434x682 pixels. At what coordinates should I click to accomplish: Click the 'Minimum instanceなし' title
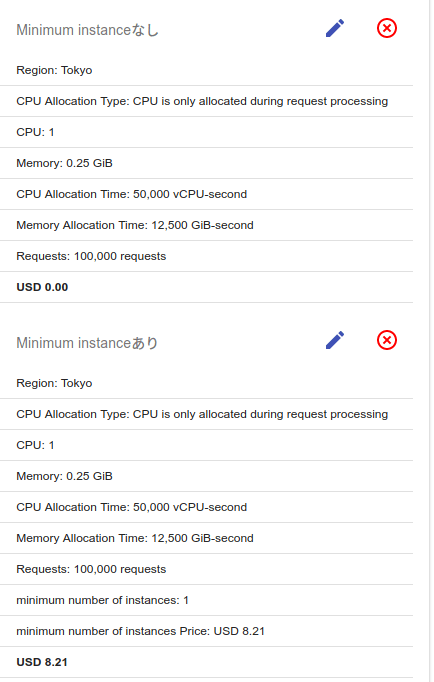click(x=87, y=30)
